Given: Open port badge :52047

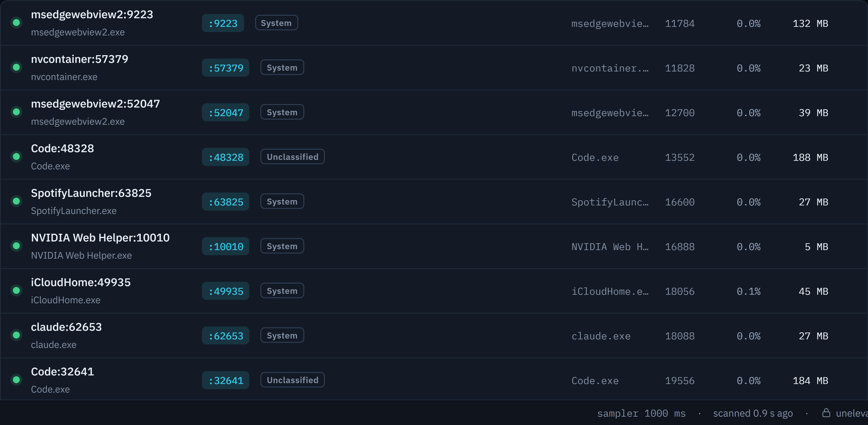Looking at the screenshot, I should tap(225, 112).
